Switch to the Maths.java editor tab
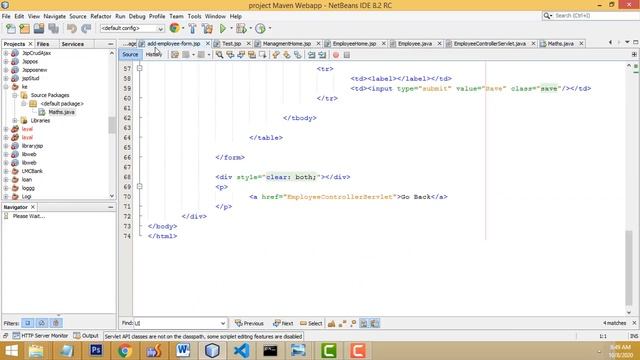This screenshot has width=640, height=360. click(x=560, y=44)
